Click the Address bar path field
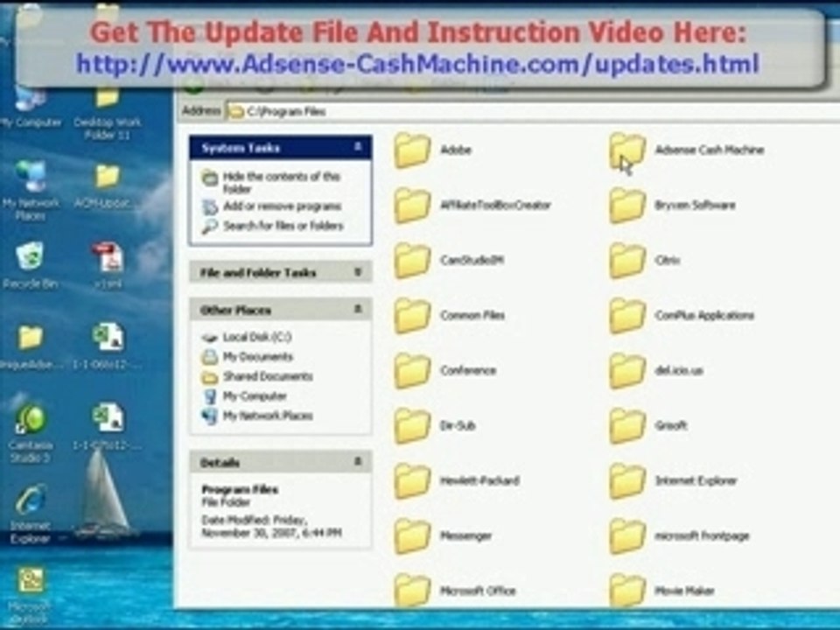This screenshot has height=630, width=840. pyautogui.click(x=533, y=111)
